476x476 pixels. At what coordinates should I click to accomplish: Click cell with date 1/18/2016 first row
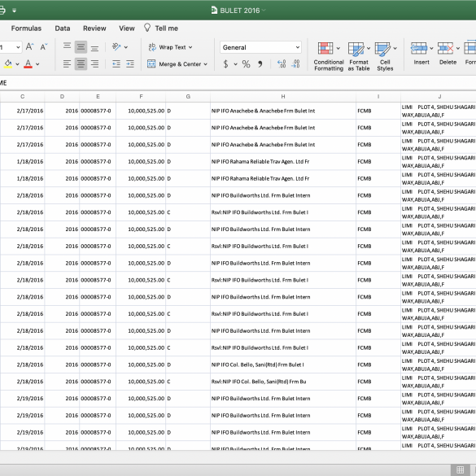[x=23, y=161]
